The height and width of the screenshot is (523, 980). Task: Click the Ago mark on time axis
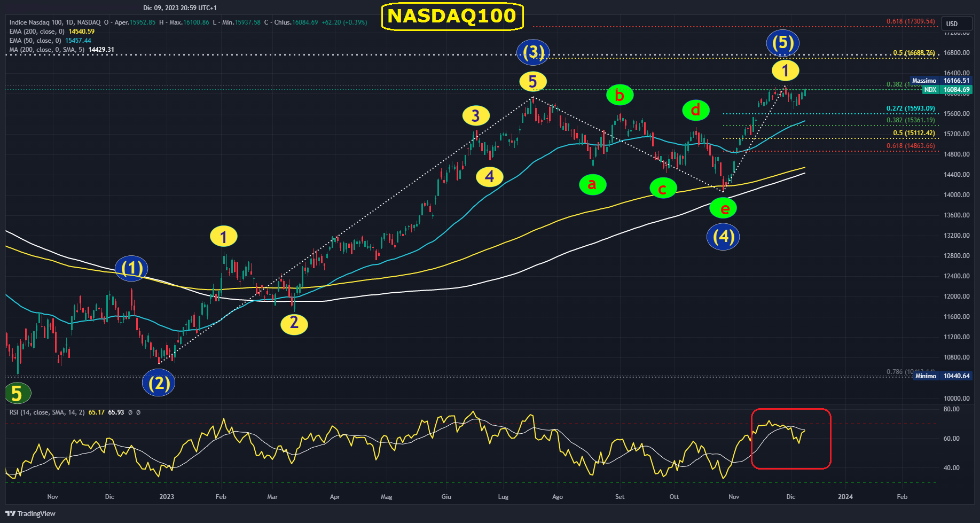point(558,497)
